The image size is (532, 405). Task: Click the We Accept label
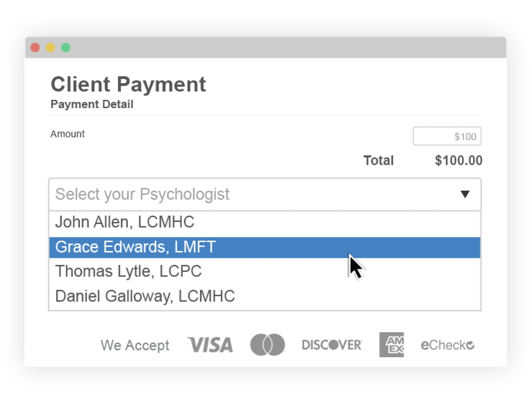(135, 345)
